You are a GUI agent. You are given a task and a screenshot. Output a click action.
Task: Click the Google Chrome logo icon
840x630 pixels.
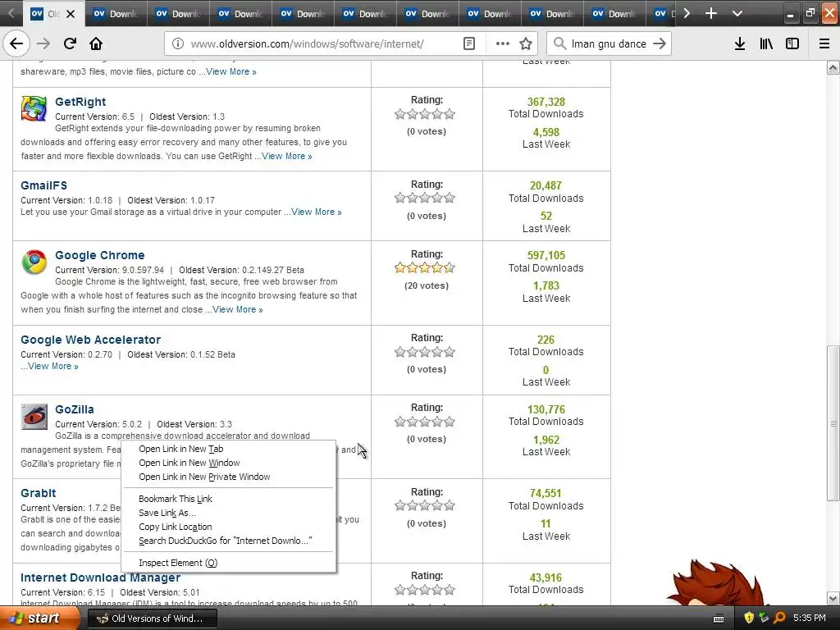tap(34, 262)
